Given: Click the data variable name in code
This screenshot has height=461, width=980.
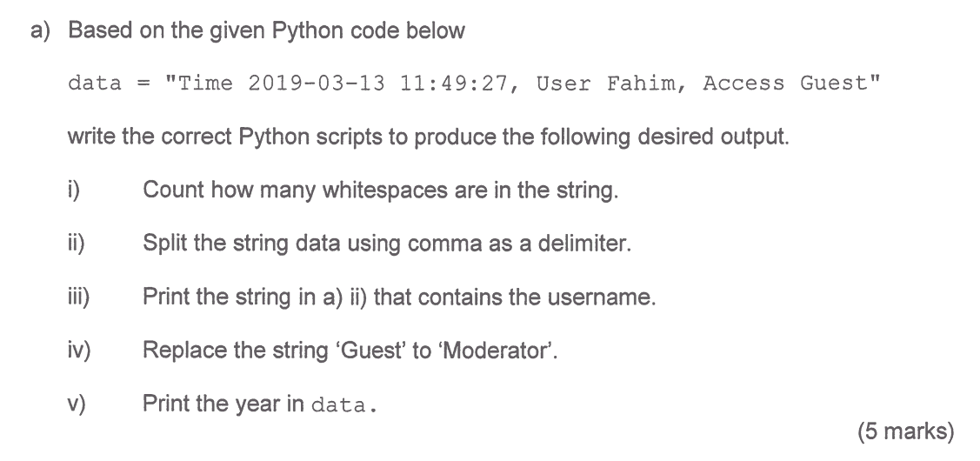Looking at the screenshot, I should [95, 83].
